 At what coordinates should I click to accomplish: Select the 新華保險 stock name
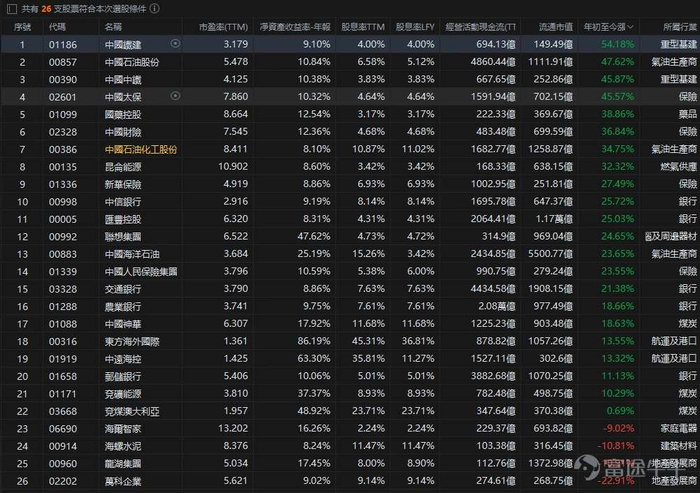123,184
